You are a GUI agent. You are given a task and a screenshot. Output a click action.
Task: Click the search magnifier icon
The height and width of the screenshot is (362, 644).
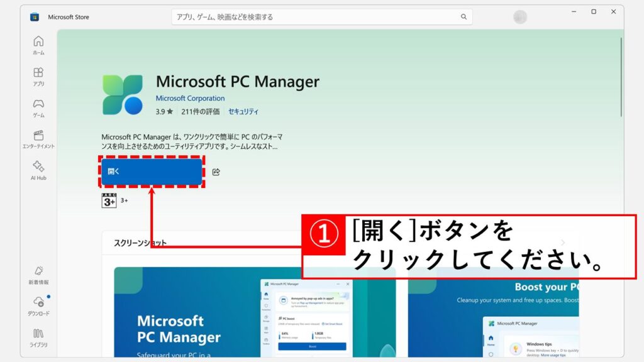pyautogui.click(x=464, y=17)
